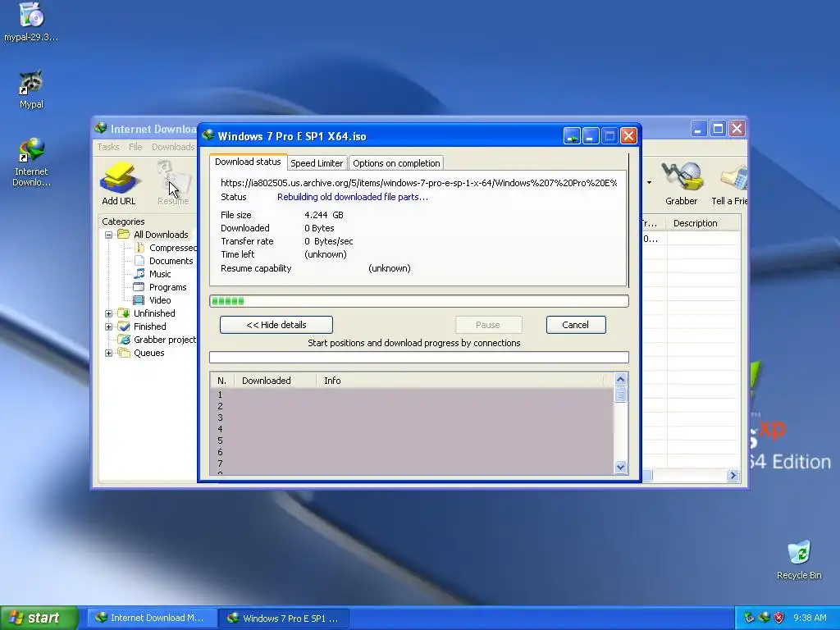Select the Compressed category folder

coord(166,248)
